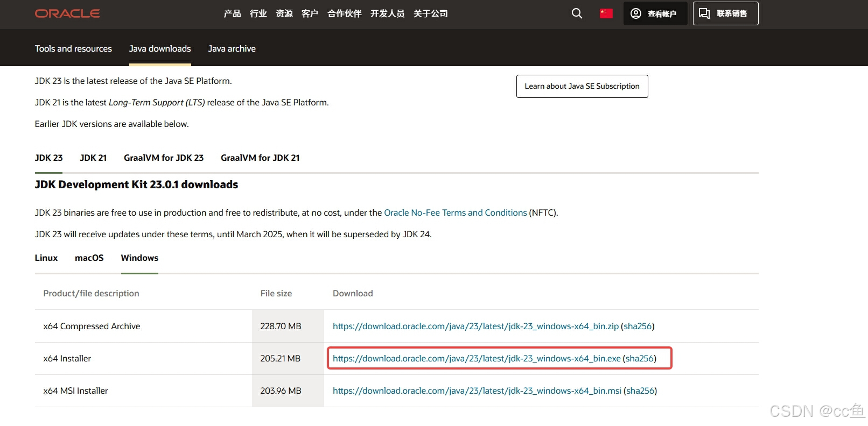Switch to GraalVM for JDK 23 tab
Screen dimensions: 868x426
164,158
